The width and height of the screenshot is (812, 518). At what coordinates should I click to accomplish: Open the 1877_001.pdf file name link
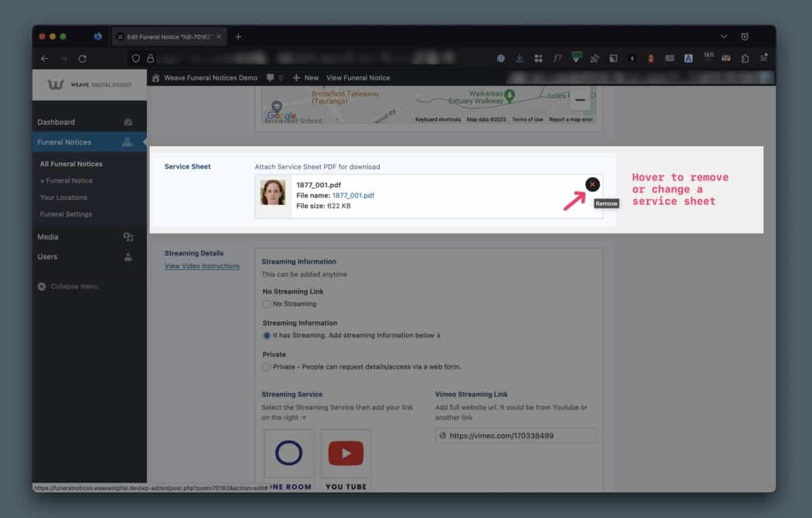click(353, 195)
